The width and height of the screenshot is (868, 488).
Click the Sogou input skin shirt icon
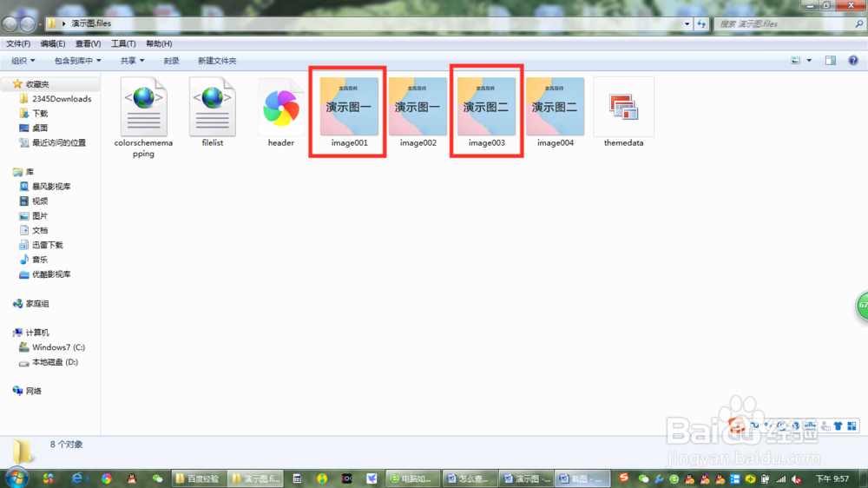[x=838, y=425]
